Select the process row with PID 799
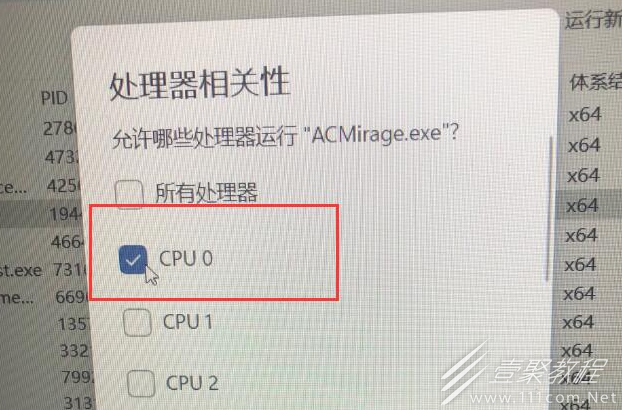Viewport: 622px width, 410px height. 46,377
